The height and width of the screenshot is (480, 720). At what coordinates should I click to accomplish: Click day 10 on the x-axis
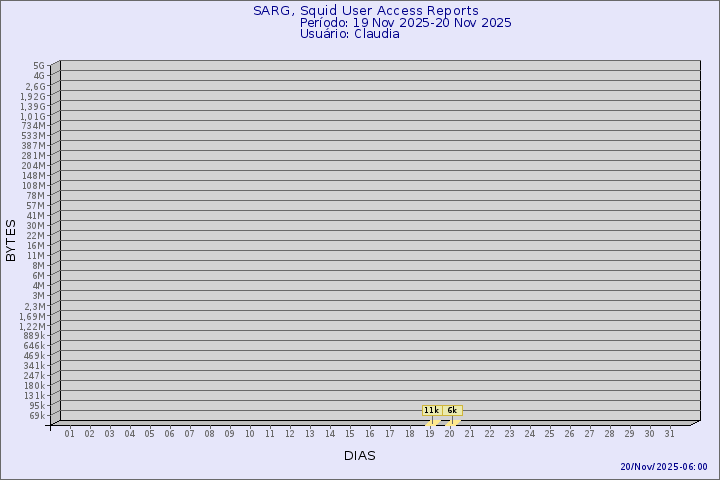[x=249, y=433]
